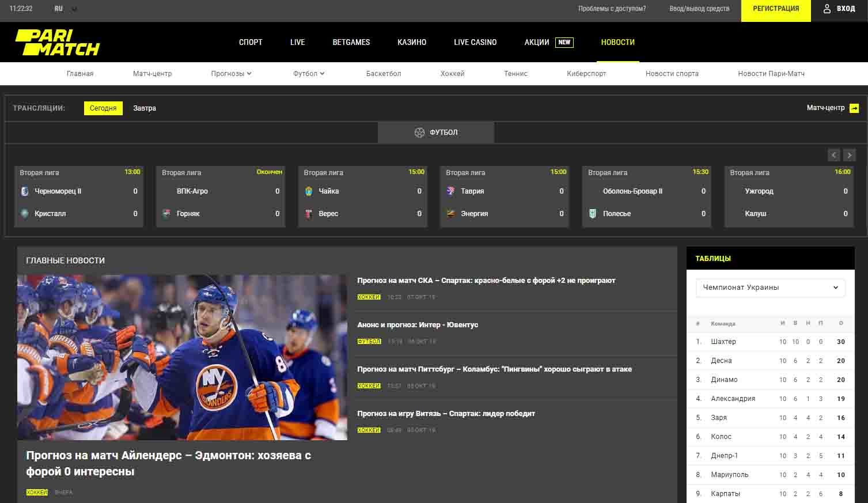Switch broadcasts to Завтра
The height and width of the screenshot is (503, 868).
(x=145, y=108)
